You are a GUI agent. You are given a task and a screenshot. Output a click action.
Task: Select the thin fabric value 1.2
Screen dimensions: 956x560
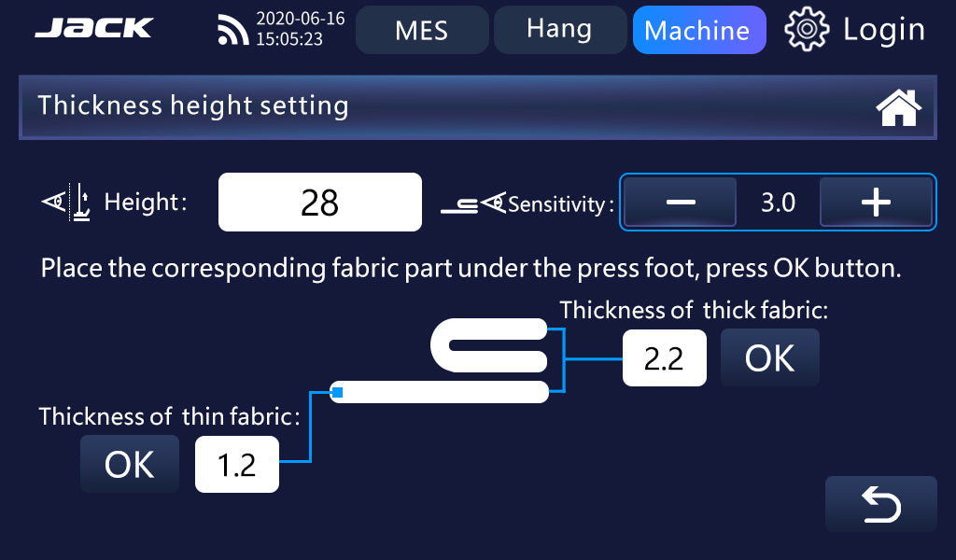pyautogui.click(x=236, y=465)
